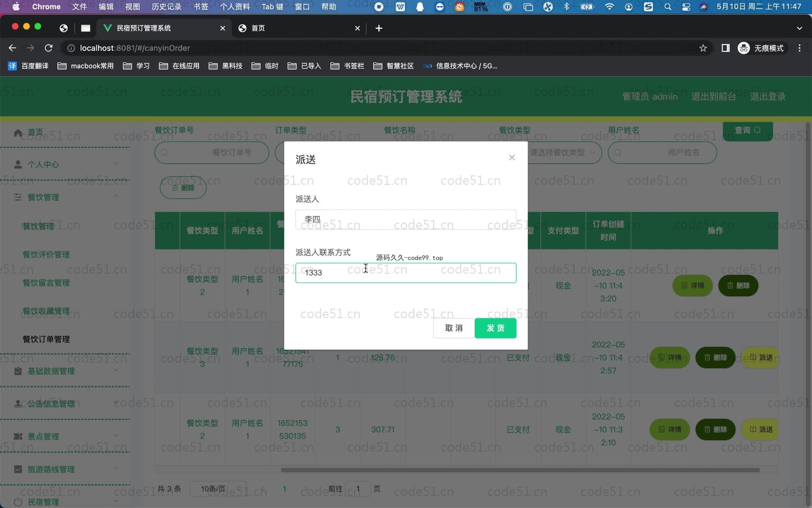Viewport: 812px width, 508px height.
Task: Open the 文件 menu
Action: pyautogui.click(x=79, y=7)
